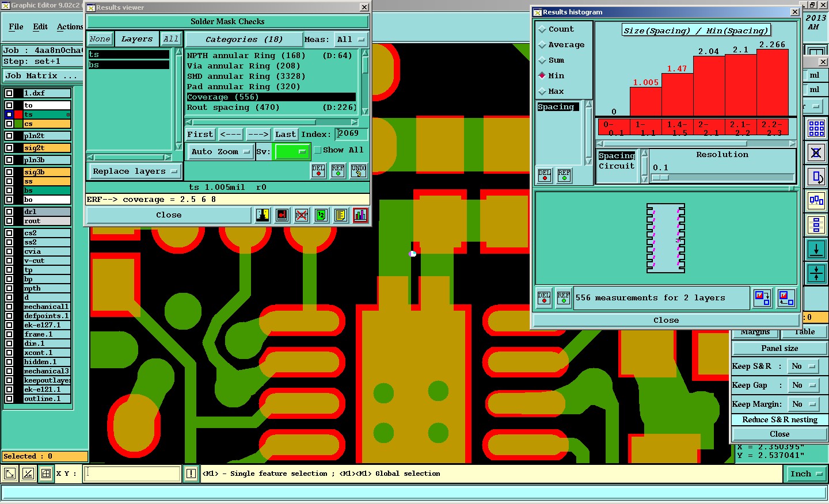
Task: Click the Index input field
Action: pos(351,133)
